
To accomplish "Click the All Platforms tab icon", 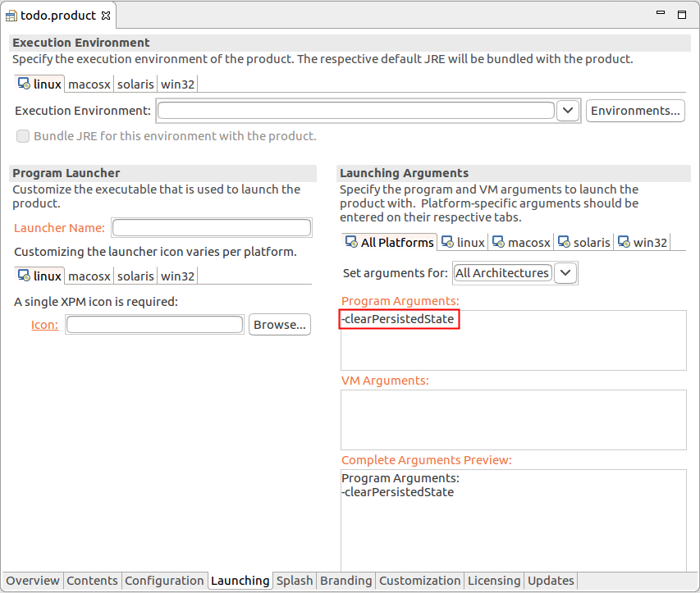I will coord(351,242).
